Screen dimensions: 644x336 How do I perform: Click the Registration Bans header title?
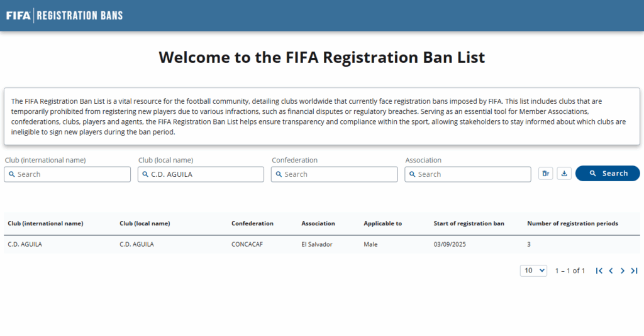tap(80, 16)
